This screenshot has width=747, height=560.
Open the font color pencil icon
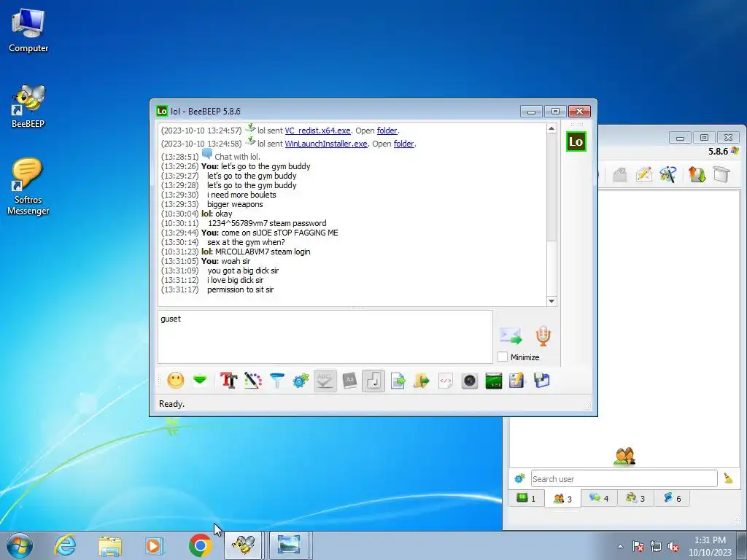pos(253,381)
